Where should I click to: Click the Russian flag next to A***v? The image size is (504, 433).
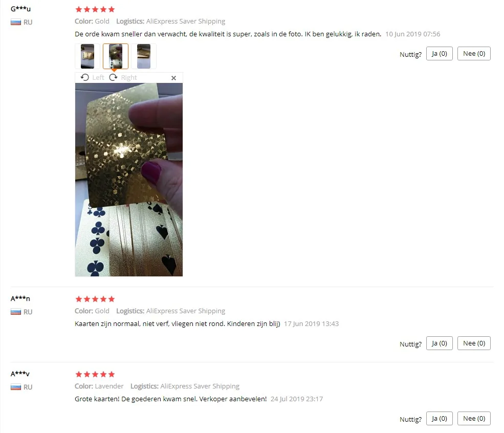(16, 387)
